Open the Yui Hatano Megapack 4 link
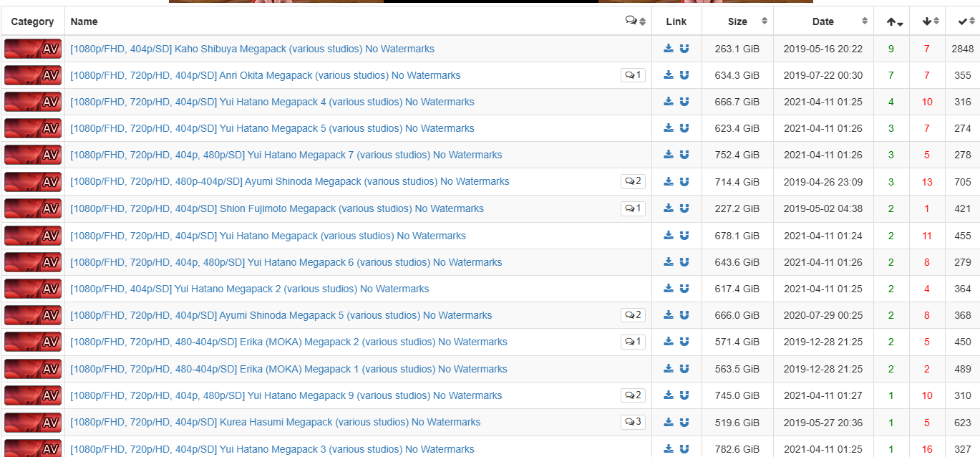 [272, 102]
